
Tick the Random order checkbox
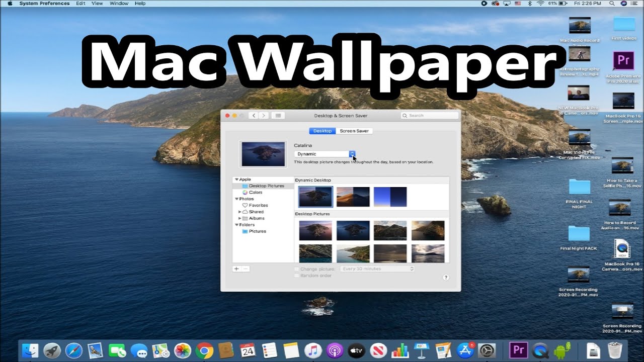[296, 276]
